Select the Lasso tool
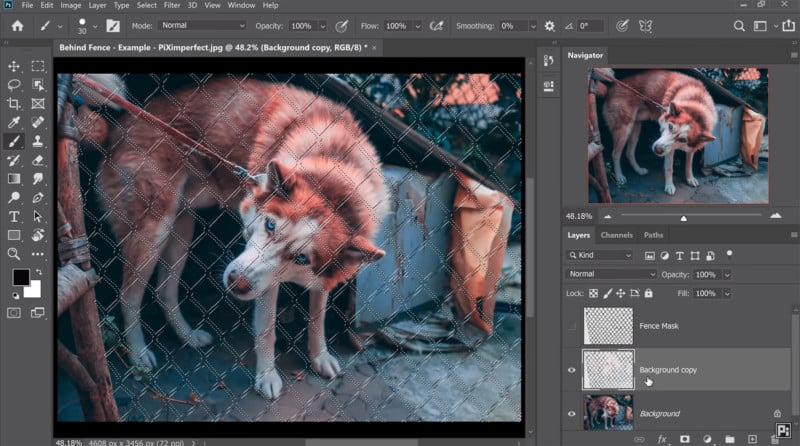800x446 pixels. tap(14, 85)
